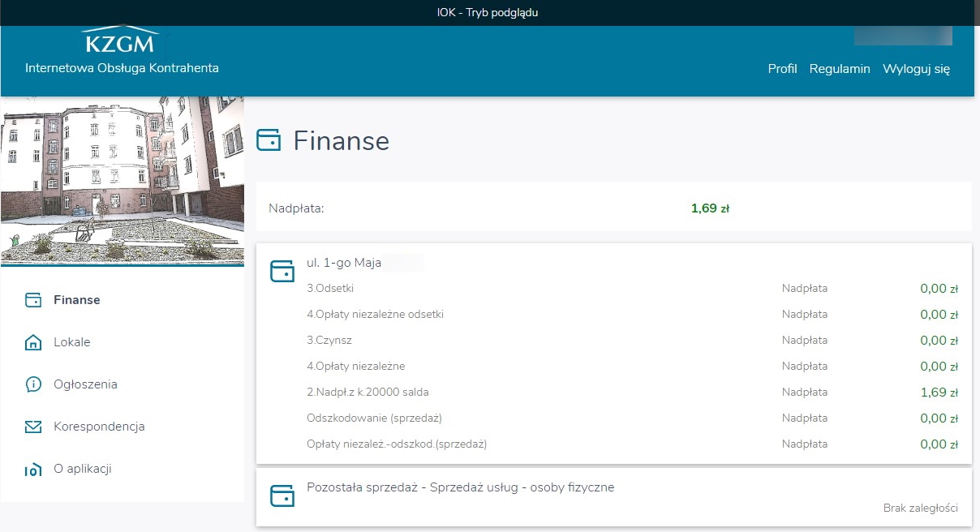Open the Finanse menu item
Screen dimensions: 980x532
pos(77,300)
